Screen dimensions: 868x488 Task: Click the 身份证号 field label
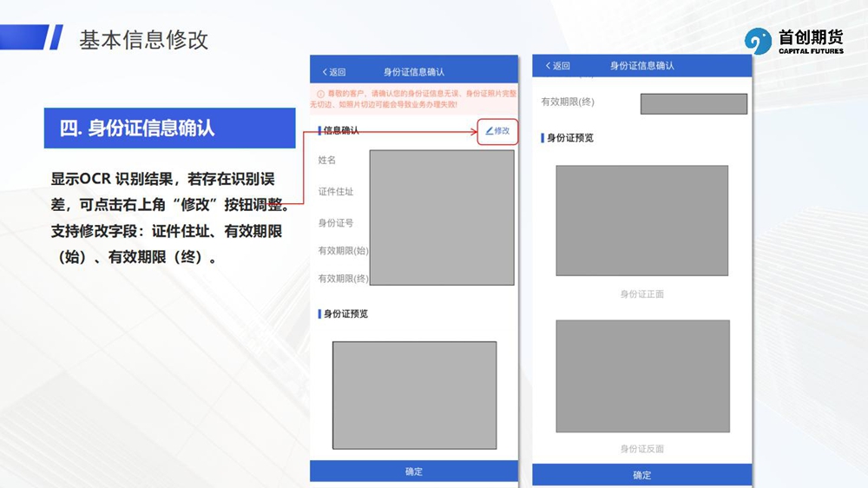(x=336, y=223)
